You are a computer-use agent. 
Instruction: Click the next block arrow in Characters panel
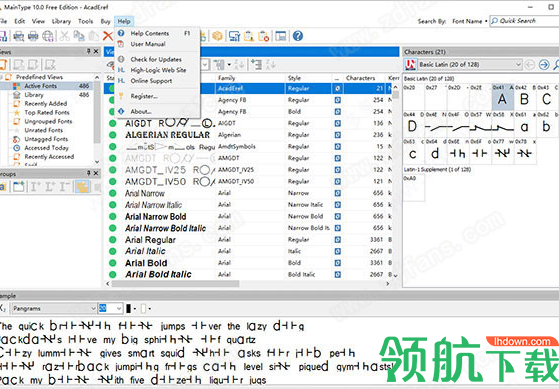click(544, 65)
